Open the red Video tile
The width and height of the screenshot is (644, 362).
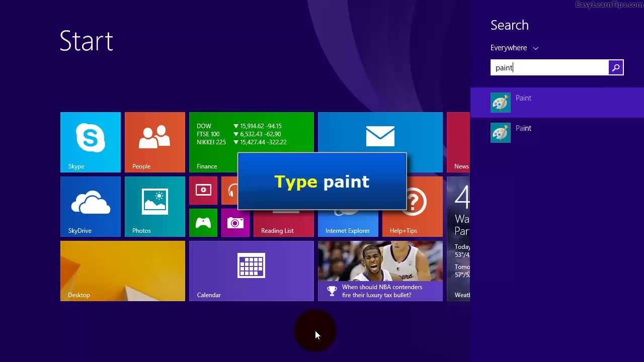click(203, 191)
